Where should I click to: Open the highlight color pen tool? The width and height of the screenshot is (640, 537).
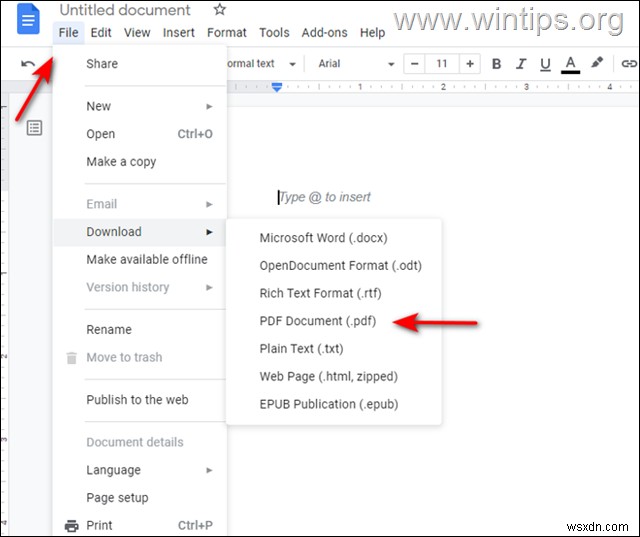597,63
